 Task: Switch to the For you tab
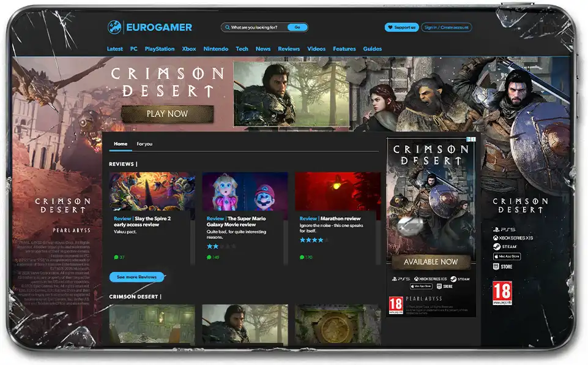[144, 144]
